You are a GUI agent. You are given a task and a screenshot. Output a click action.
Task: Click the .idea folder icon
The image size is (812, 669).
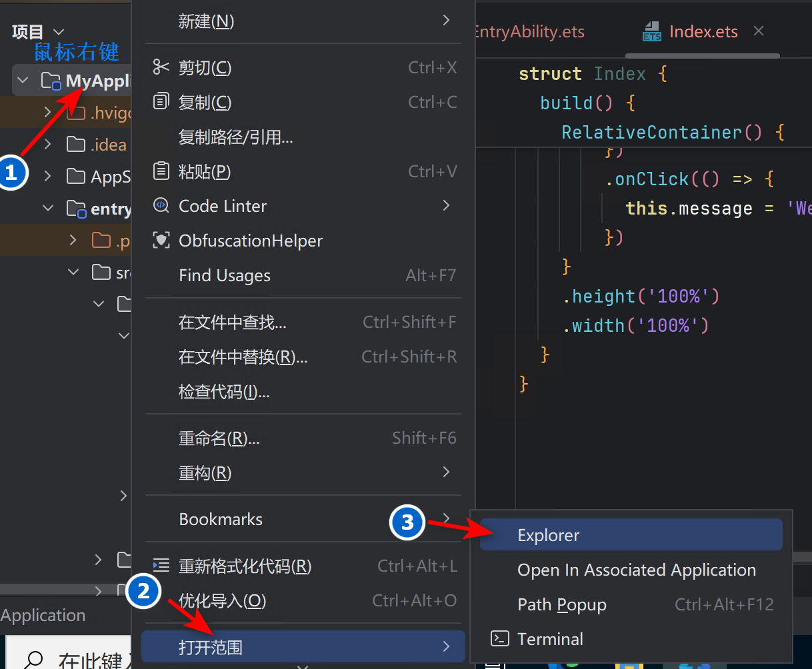[76, 145]
